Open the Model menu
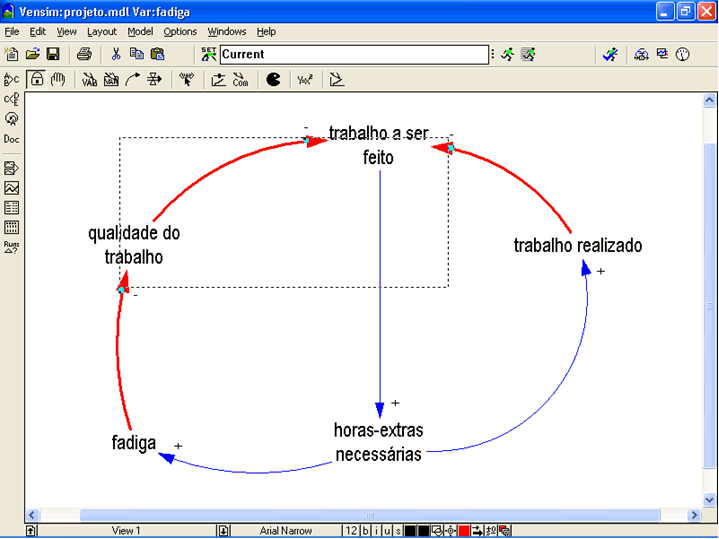The image size is (719, 539). click(140, 32)
